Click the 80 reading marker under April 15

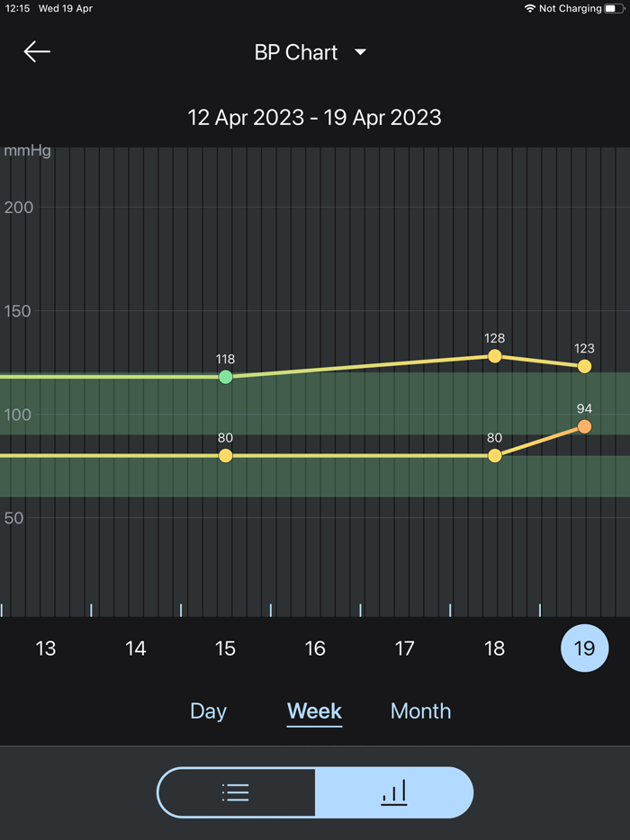(x=225, y=456)
